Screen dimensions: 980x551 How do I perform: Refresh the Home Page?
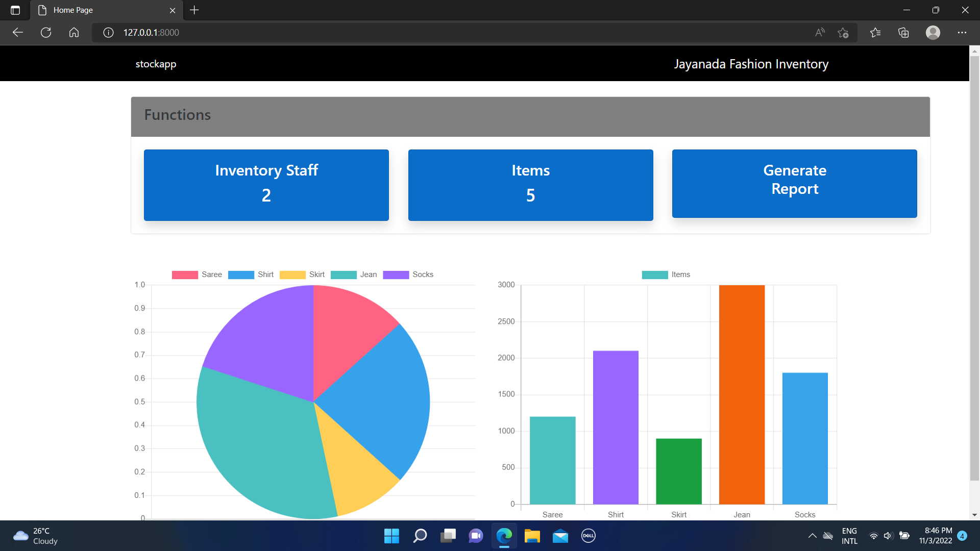click(45, 32)
